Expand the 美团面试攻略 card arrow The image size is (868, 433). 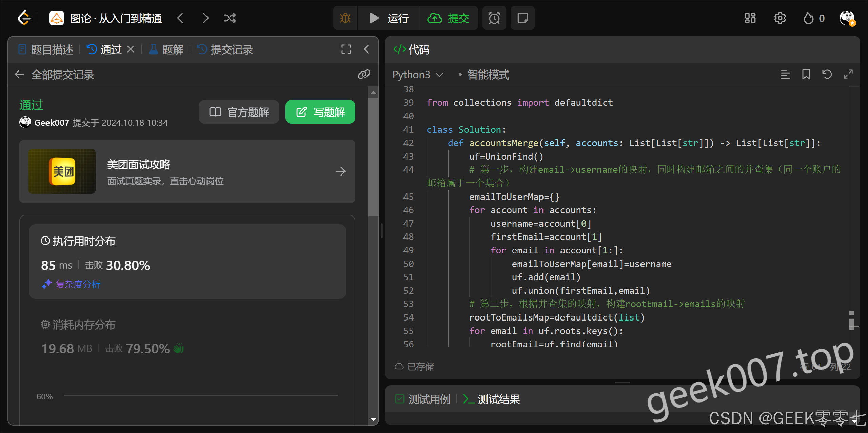point(340,171)
